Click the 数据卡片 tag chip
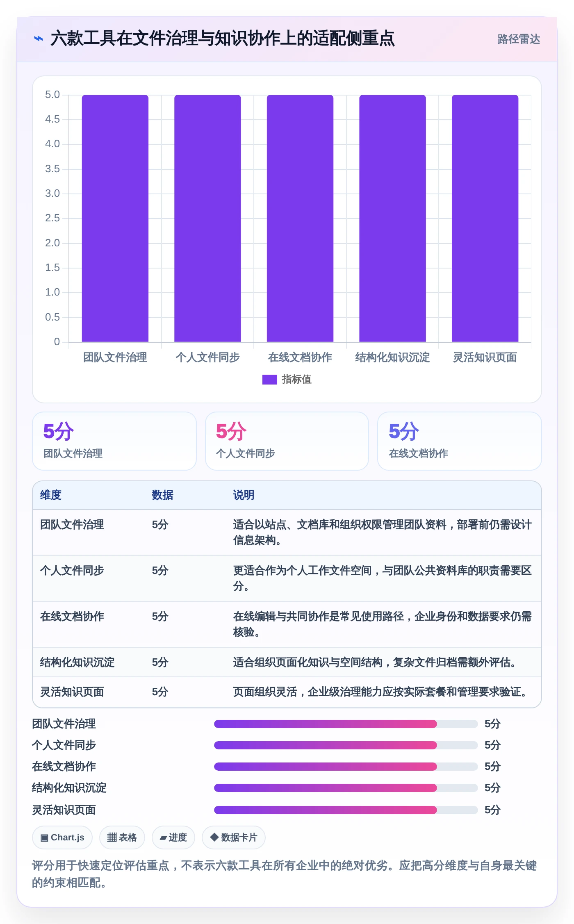The width and height of the screenshot is (574, 924). pos(234,838)
